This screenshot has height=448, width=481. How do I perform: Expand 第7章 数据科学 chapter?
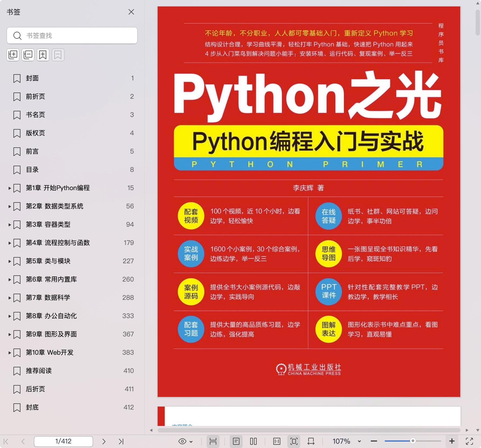click(10, 298)
